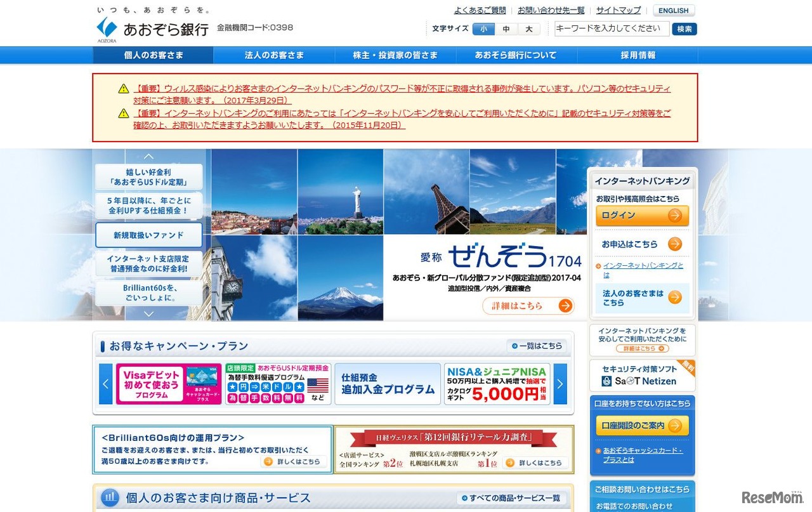Image resolution: width=812 pixels, height=512 pixels.
Task: Click the chart icon beside 個人のお客さま向け商品・サービス
Action: [110, 497]
